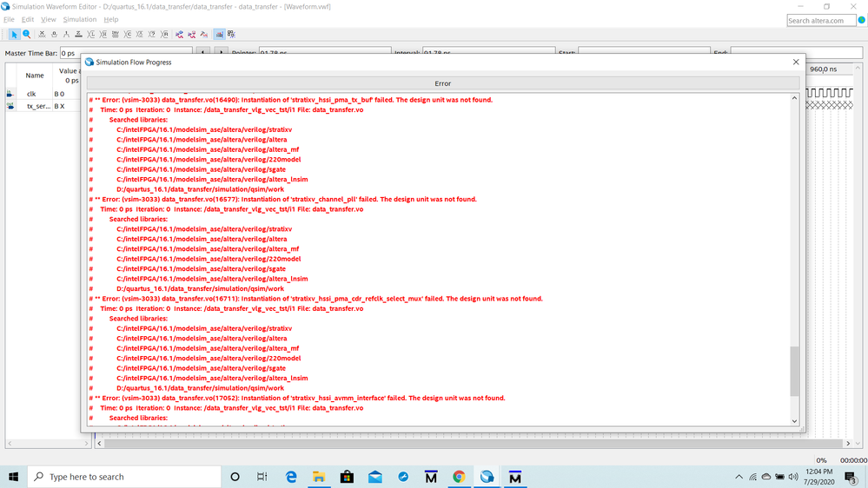Click Snap to Transition icon
868x488 pixels.
[x=231, y=35]
